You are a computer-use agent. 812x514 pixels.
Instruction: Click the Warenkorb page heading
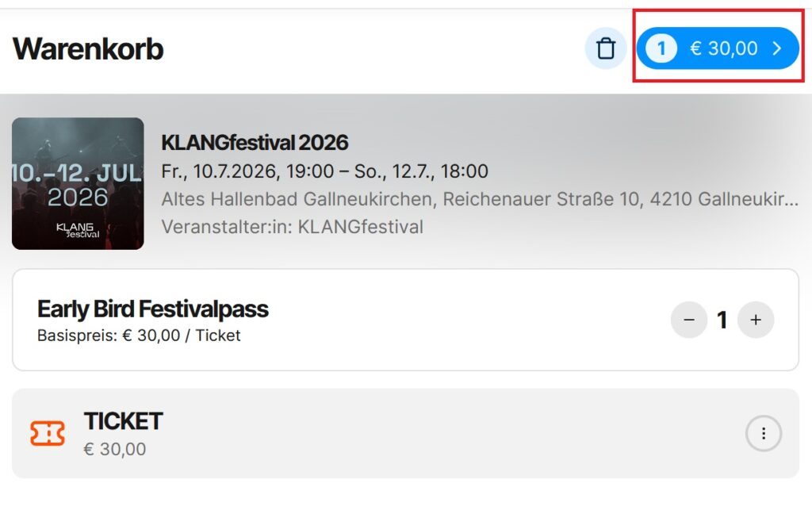88,48
